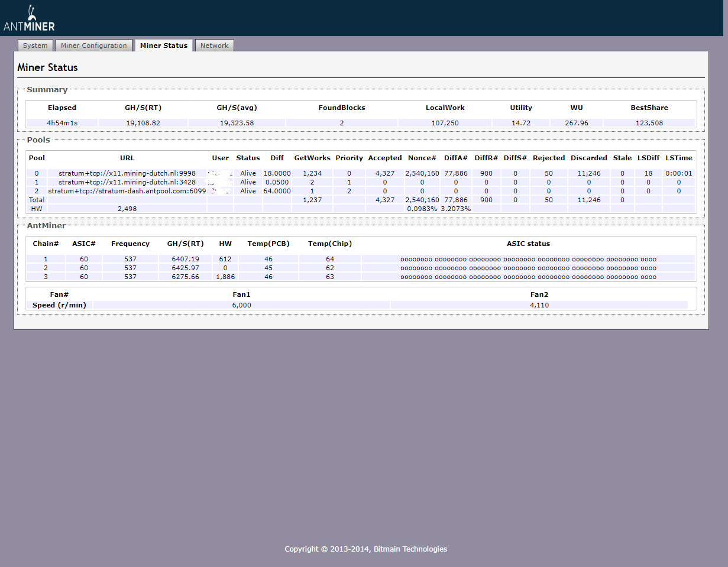This screenshot has width=728, height=567.
Task: Click chain 2 GH/S value 6425.97
Action: tap(186, 268)
